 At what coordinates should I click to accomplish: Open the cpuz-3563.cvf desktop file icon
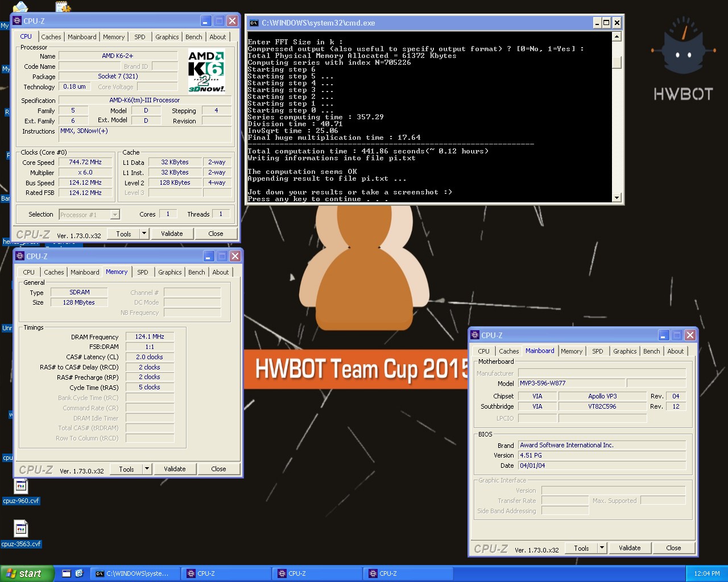(21, 530)
